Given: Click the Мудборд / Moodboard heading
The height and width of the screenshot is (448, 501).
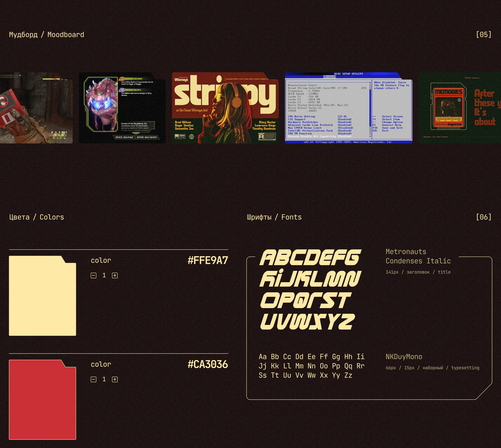Looking at the screenshot, I should click(46, 35).
